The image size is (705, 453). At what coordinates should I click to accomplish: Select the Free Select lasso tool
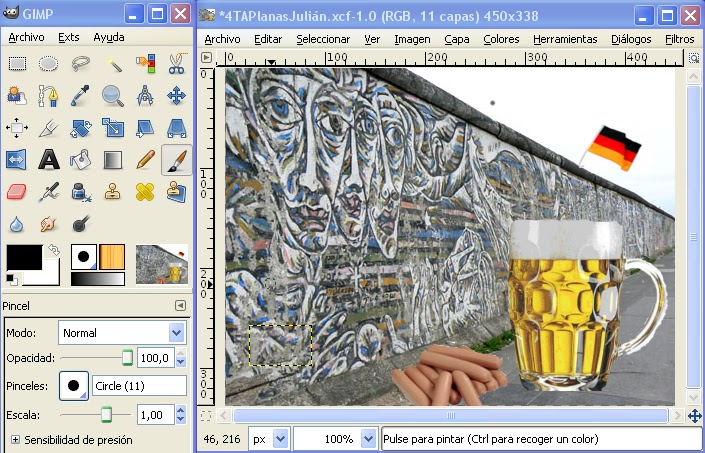pos(80,63)
